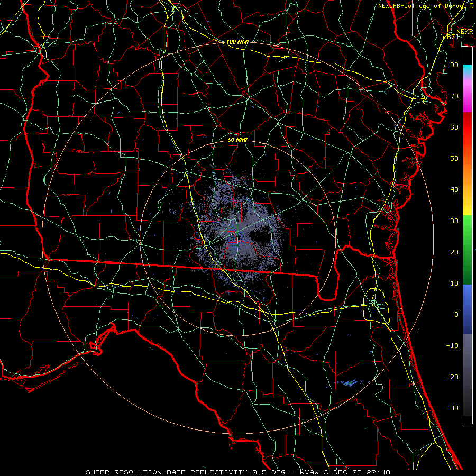Click the blue segment of the color bar
This screenshot has height=476, width=476.
[x=467, y=309]
